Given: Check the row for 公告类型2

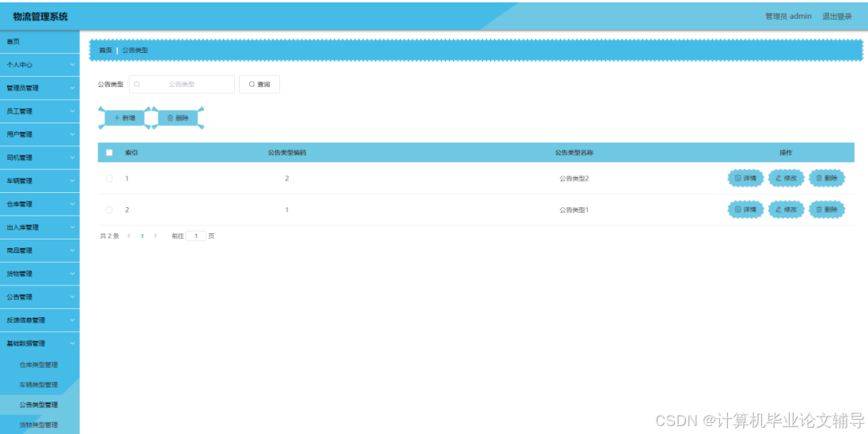Looking at the screenshot, I should [109, 178].
